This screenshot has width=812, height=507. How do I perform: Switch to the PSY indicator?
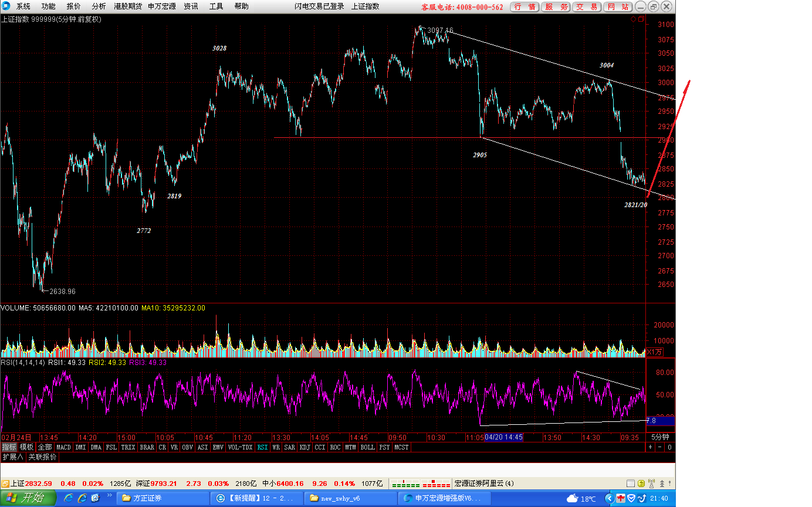click(x=384, y=447)
